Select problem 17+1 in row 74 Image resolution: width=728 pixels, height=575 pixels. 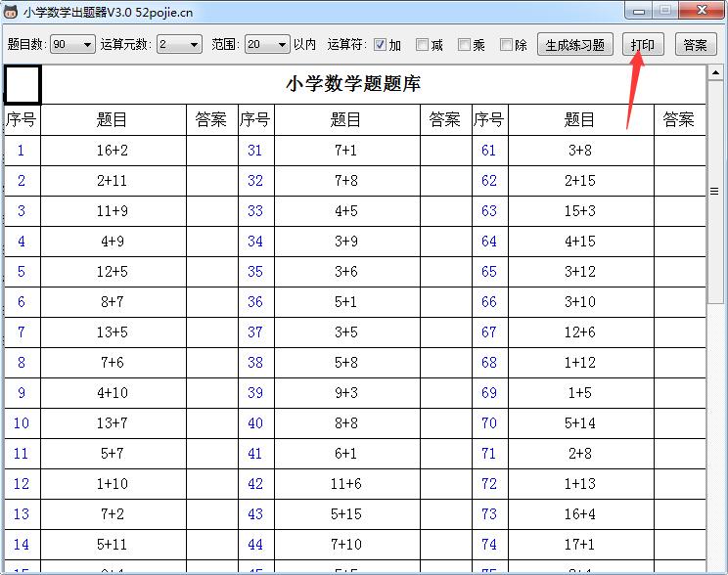[x=581, y=545]
